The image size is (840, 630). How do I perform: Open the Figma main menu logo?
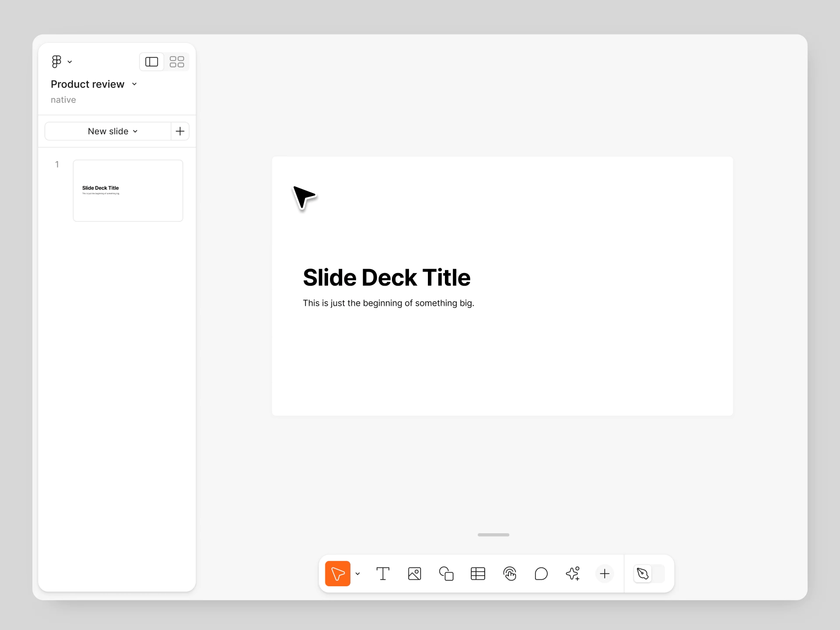coord(56,62)
